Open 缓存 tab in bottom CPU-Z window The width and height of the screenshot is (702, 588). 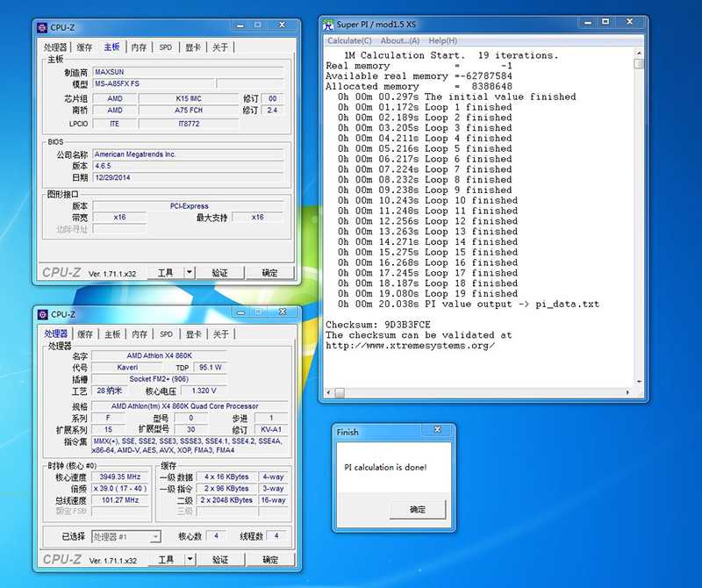pos(85,334)
